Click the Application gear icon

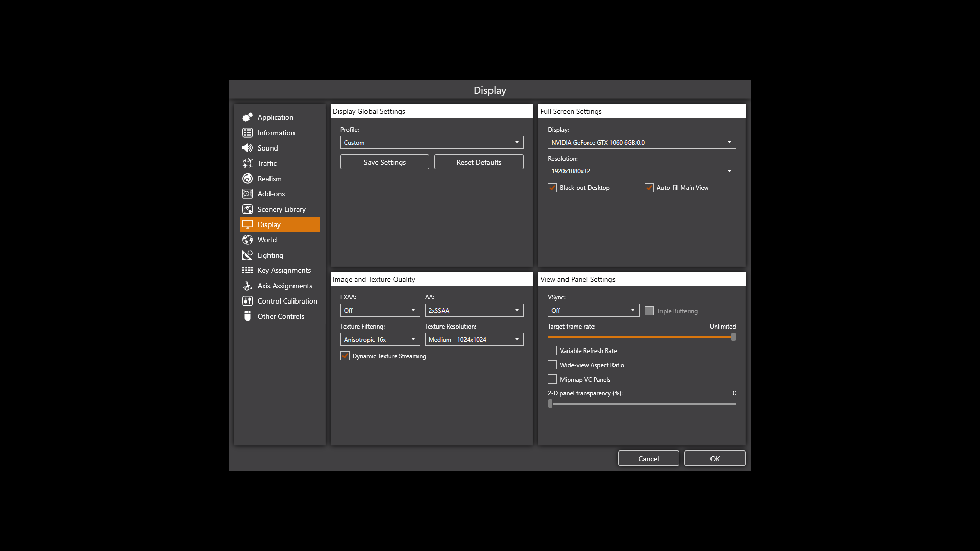point(248,117)
